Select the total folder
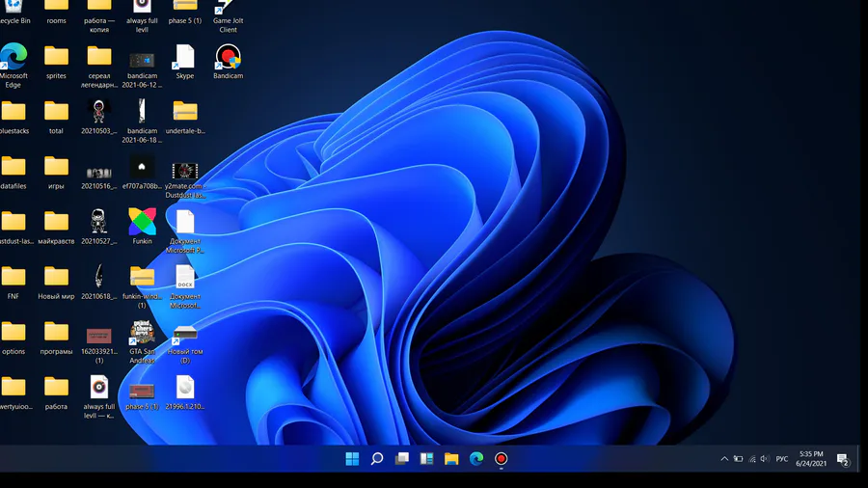Screen dimensions: 868x488 pyautogui.click(x=56, y=118)
